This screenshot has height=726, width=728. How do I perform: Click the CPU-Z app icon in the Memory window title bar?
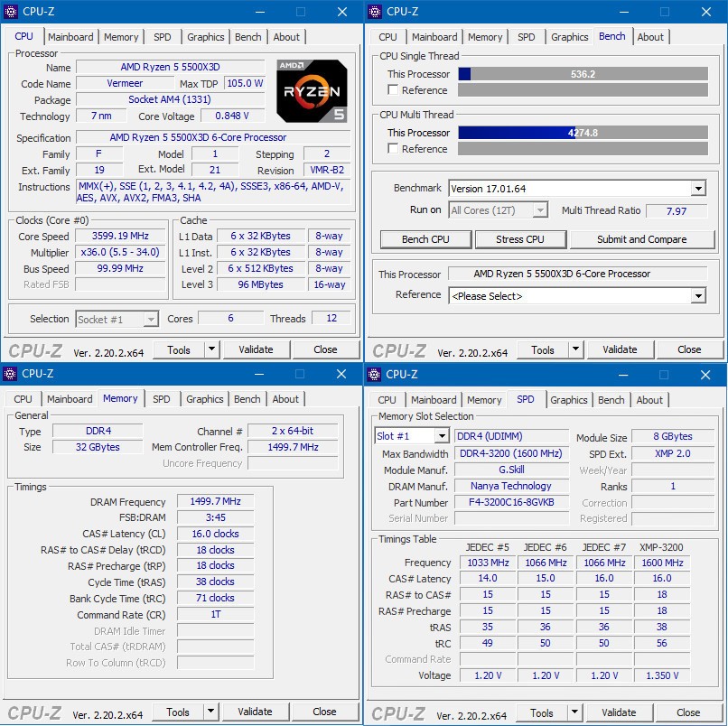pyautogui.click(x=10, y=374)
